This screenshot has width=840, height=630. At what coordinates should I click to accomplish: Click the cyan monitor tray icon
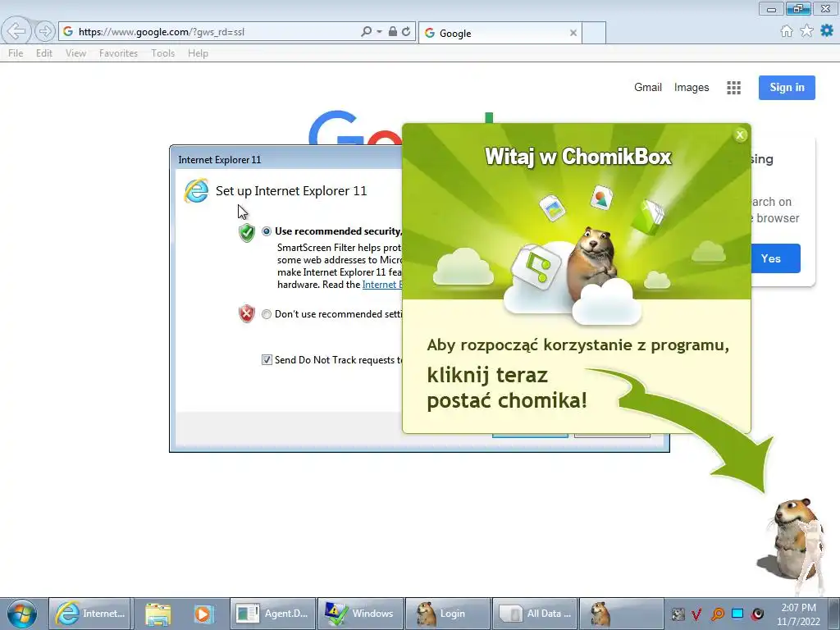737,614
